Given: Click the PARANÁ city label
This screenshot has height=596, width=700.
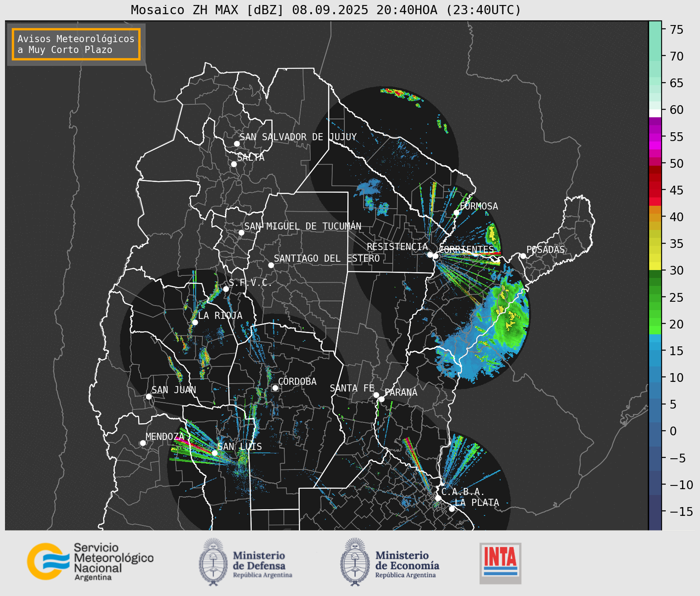Looking at the screenshot, I should [x=401, y=392].
